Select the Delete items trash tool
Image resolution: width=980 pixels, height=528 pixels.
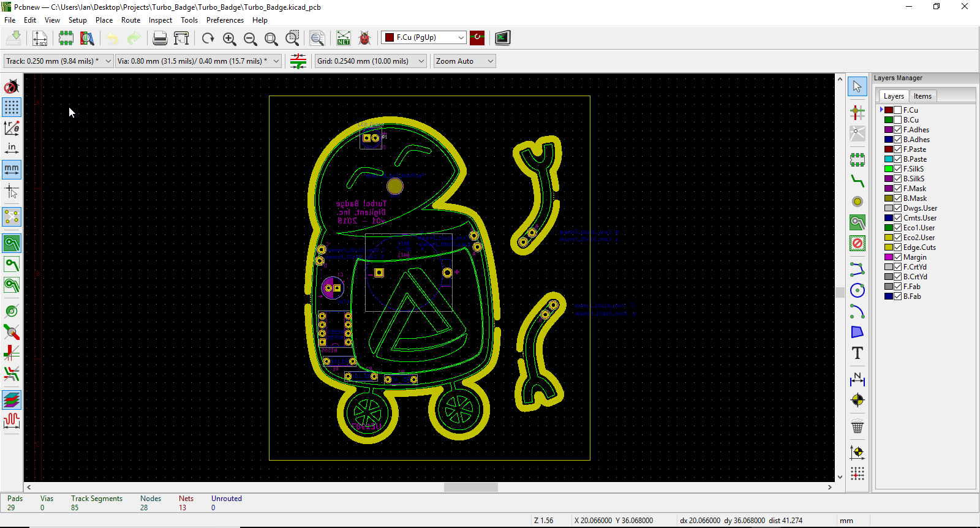tap(858, 427)
